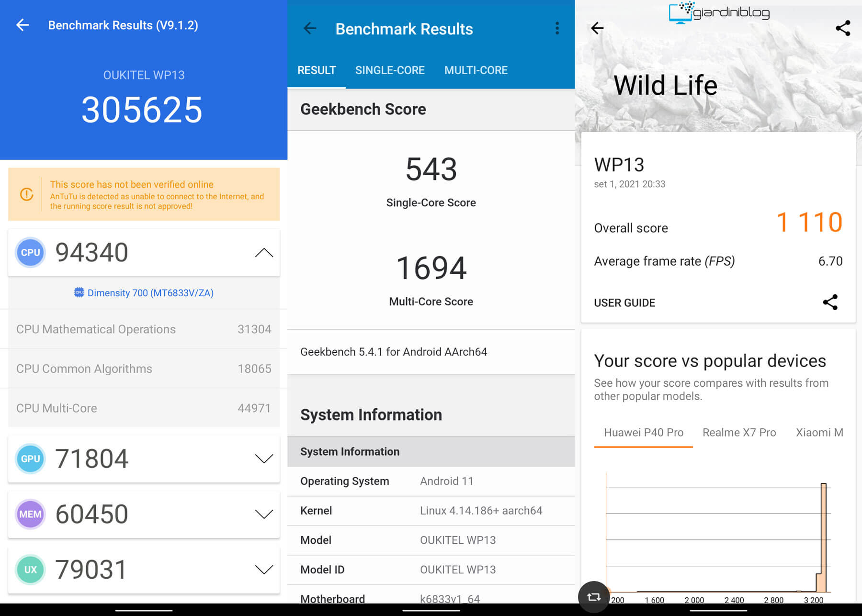The width and height of the screenshot is (862, 616).
Task: Tap the total score 305625
Action: click(142, 110)
